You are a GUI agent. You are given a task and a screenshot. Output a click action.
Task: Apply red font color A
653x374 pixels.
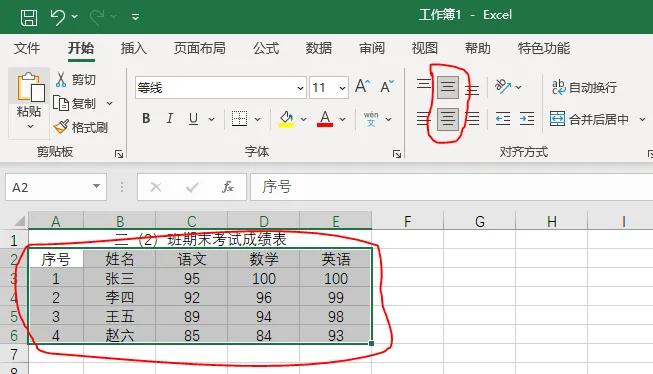(x=325, y=119)
